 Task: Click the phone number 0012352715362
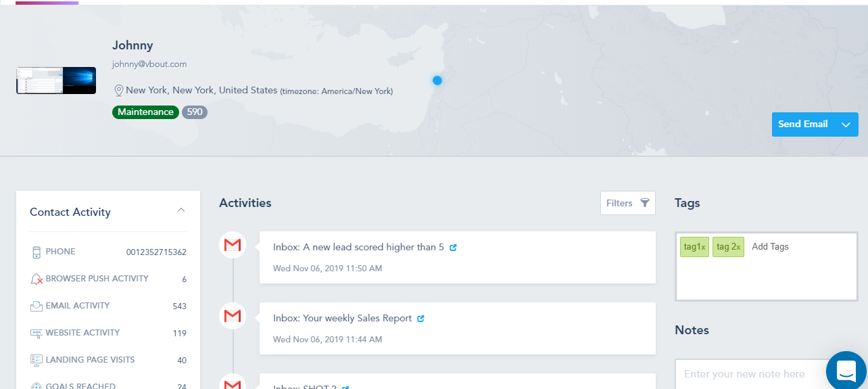click(x=156, y=252)
